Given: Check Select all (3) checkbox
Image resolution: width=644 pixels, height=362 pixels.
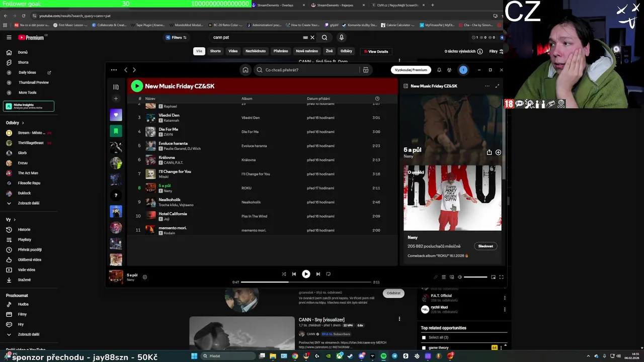Looking at the screenshot, I should tap(424, 338).
